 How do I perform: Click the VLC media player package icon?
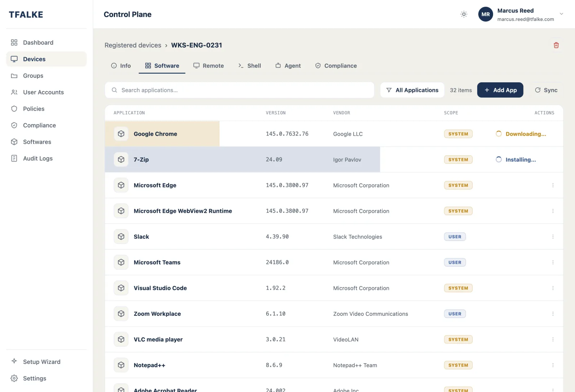[121, 339]
